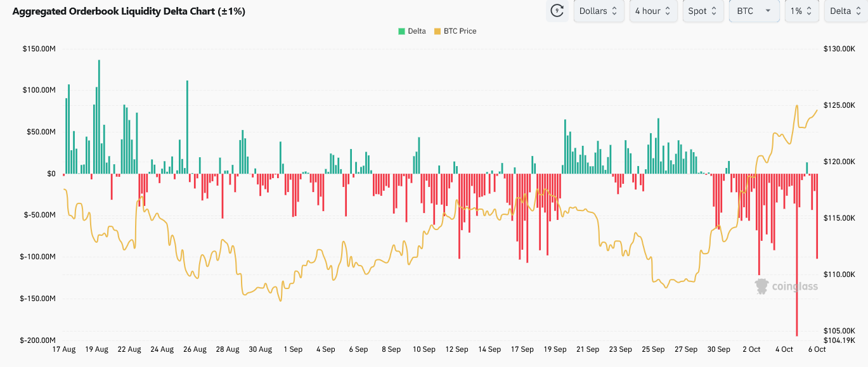Click the 30 Aug date label
The image size is (868, 367).
[x=261, y=349]
